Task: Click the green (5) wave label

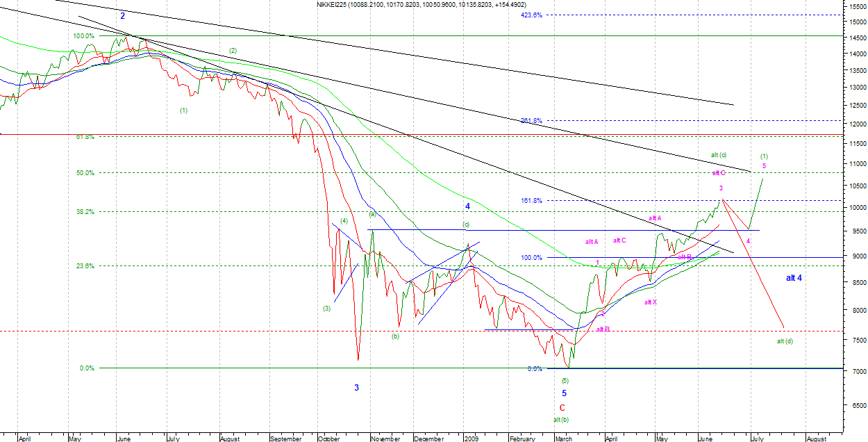Action: tap(565, 381)
